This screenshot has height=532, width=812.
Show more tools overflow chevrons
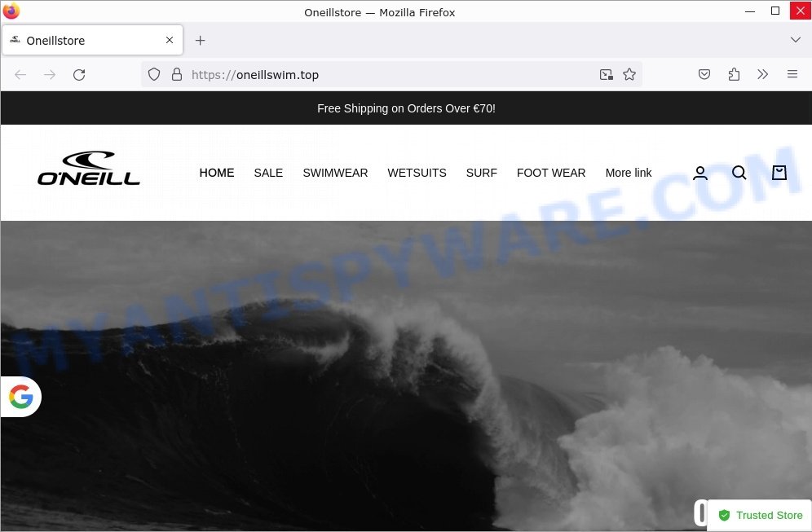point(762,74)
